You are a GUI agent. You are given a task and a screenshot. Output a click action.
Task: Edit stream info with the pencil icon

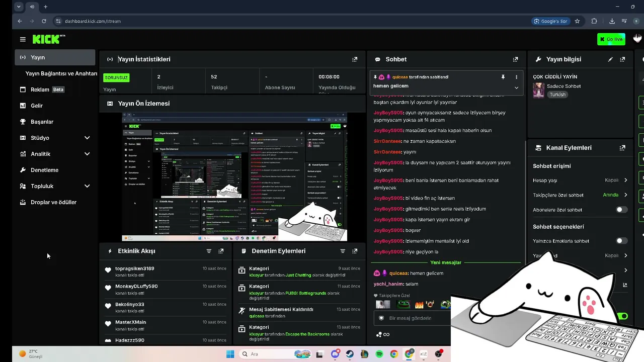point(610,59)
